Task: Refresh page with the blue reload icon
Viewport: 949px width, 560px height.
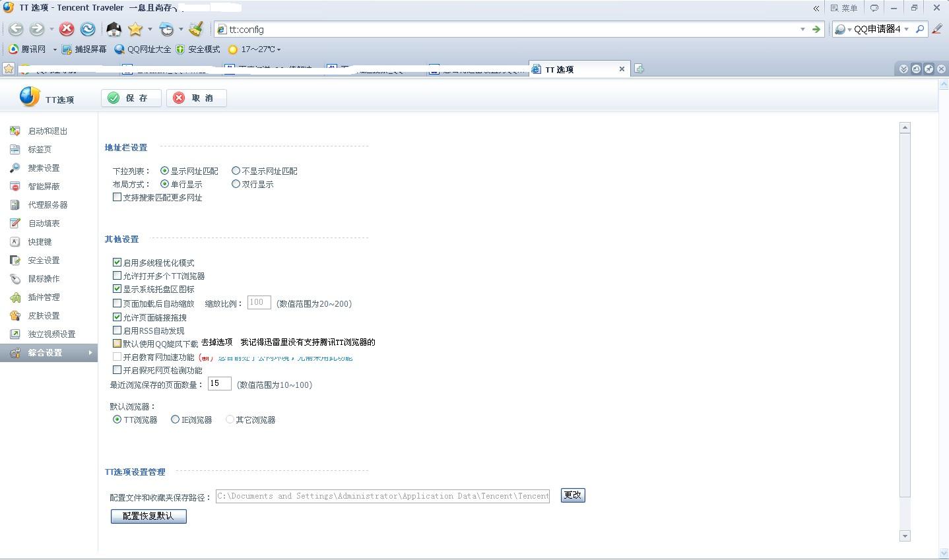Action: [x=88, y=29]
